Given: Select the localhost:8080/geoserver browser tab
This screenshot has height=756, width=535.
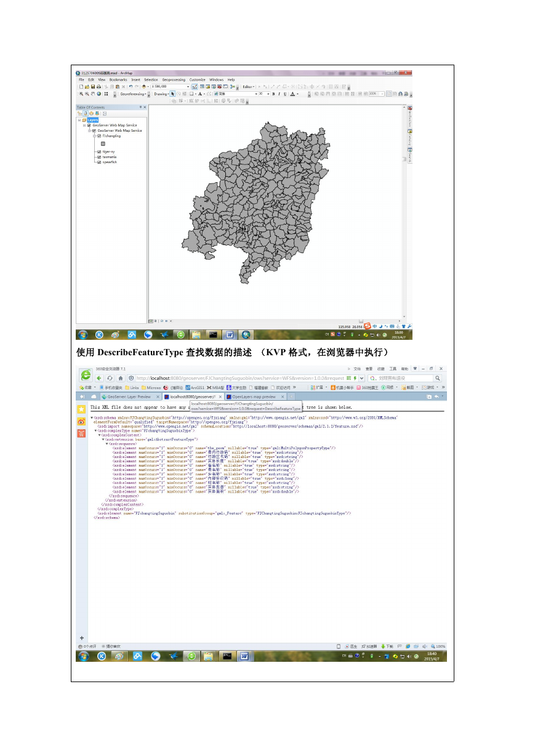Looking at the screenshot, I should pyautogui.click(x=193, y=397).
